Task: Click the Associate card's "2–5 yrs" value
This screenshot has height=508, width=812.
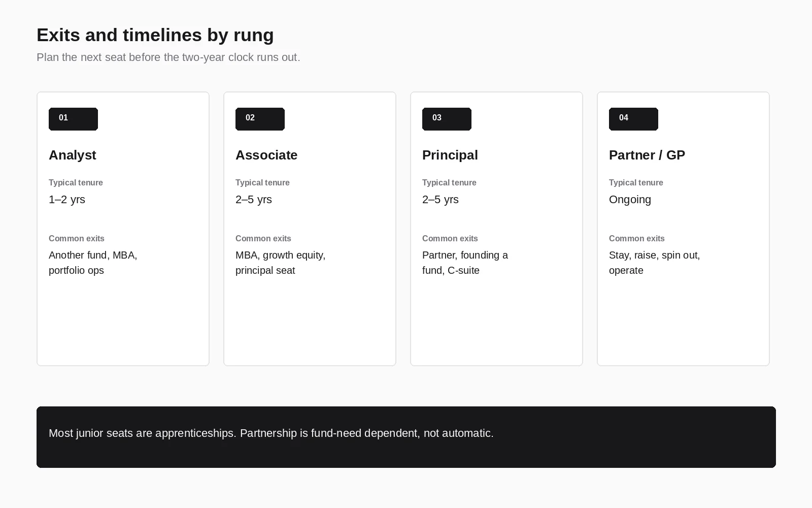Action: (254, 200)
